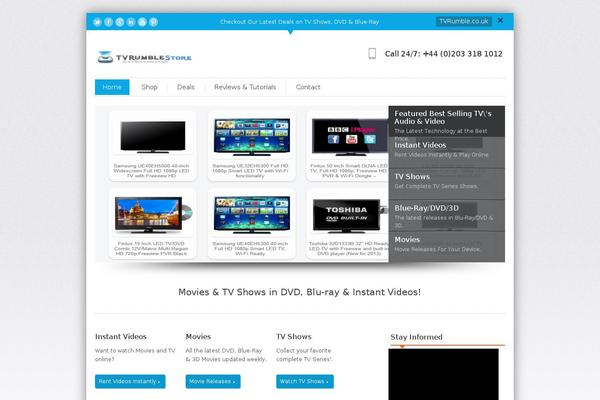Image resolution: width=600 pixels, height=400 pixels.
Task: Click the 'Movies & TV Shows in DVD' headline
Action: (x=300, y=292)
